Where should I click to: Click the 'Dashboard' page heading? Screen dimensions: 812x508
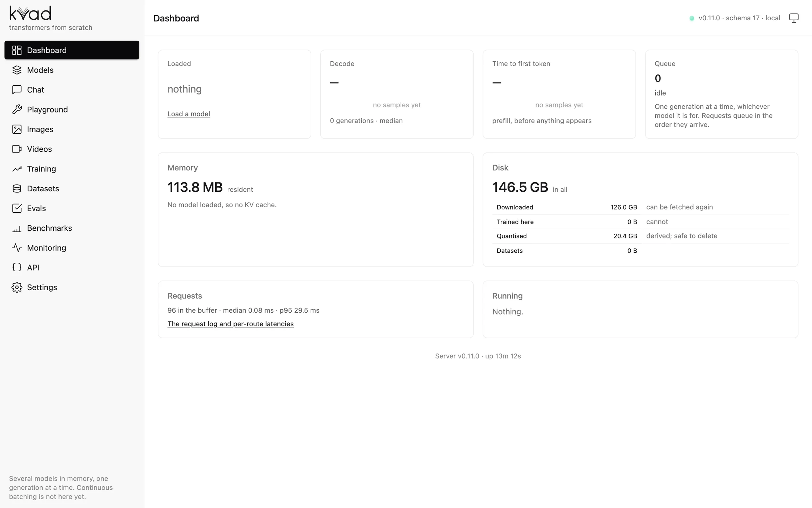[x=176, y=18]
